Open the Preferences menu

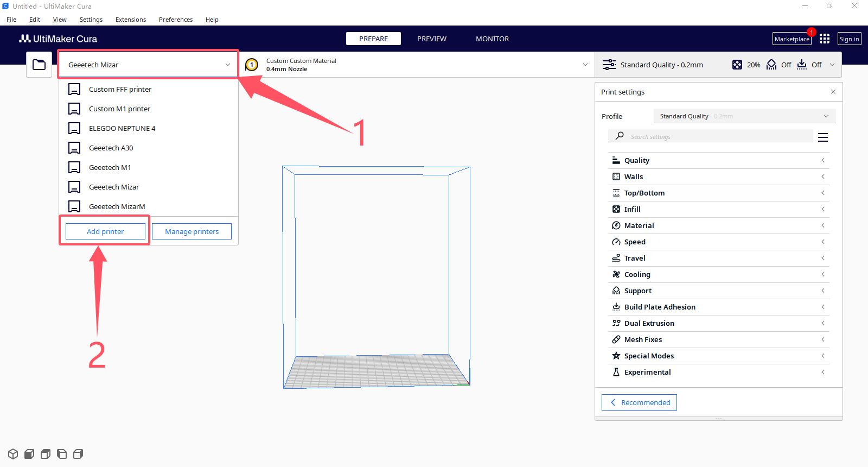tap(176, 20)
